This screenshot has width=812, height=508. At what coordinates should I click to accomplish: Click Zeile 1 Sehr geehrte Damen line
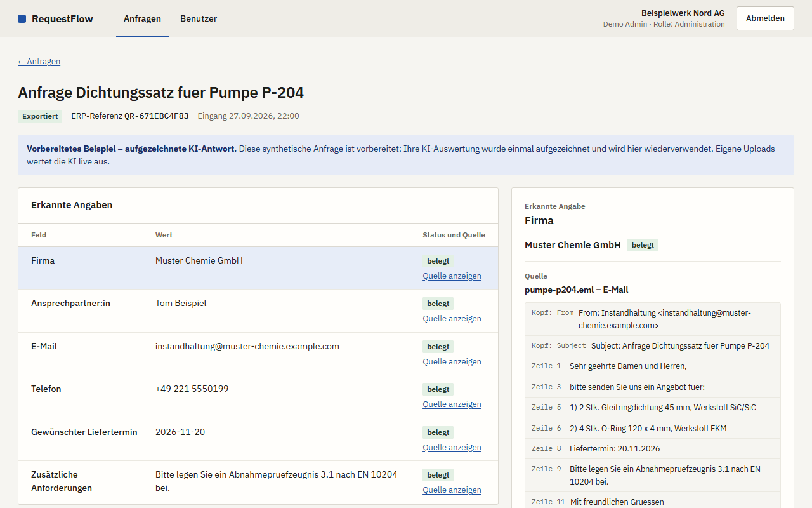(x=653, y=366)
